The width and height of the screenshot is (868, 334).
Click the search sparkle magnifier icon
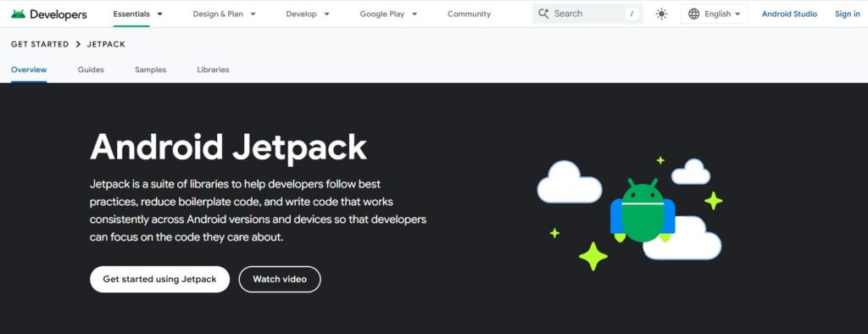point(543,14)
